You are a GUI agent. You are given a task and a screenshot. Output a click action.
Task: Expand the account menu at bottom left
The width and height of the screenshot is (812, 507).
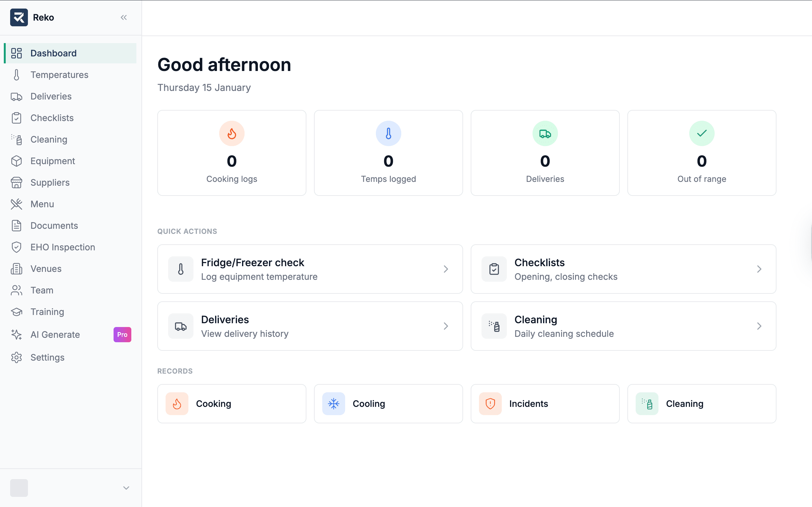pos(126,488)
